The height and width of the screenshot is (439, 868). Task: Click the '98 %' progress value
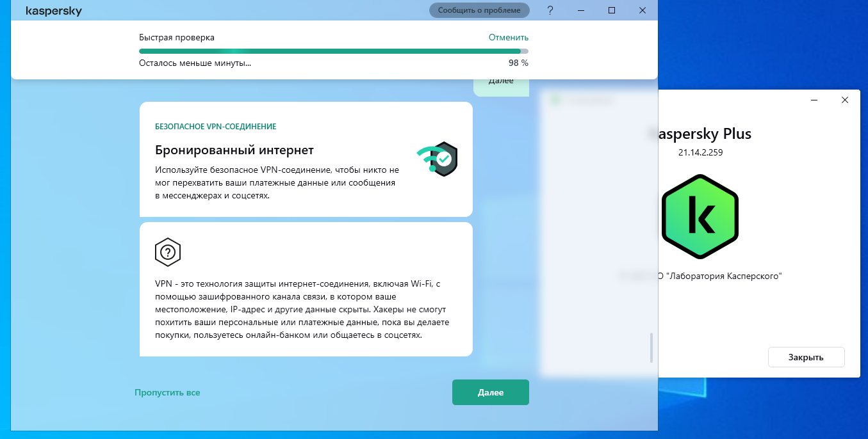(518, 63)
